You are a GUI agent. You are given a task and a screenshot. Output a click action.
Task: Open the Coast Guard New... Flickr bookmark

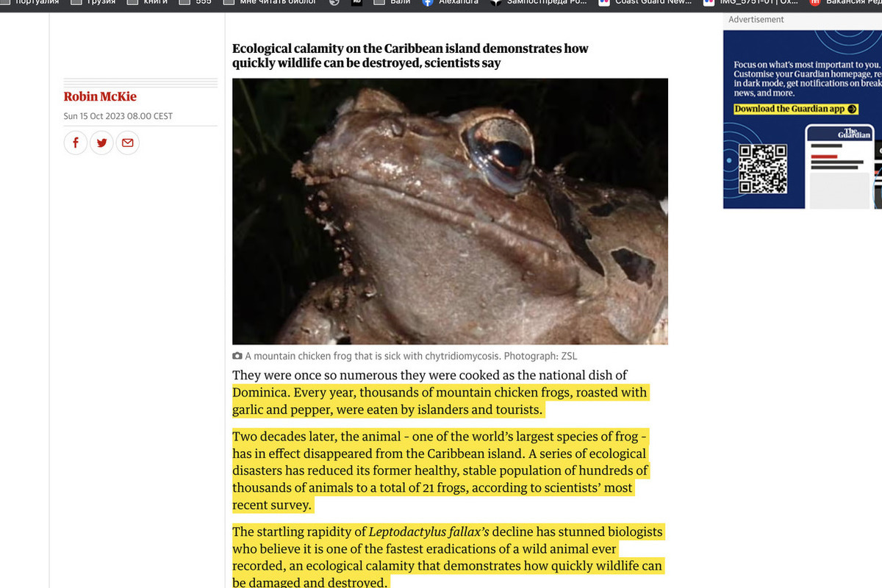tap(645, 2)
